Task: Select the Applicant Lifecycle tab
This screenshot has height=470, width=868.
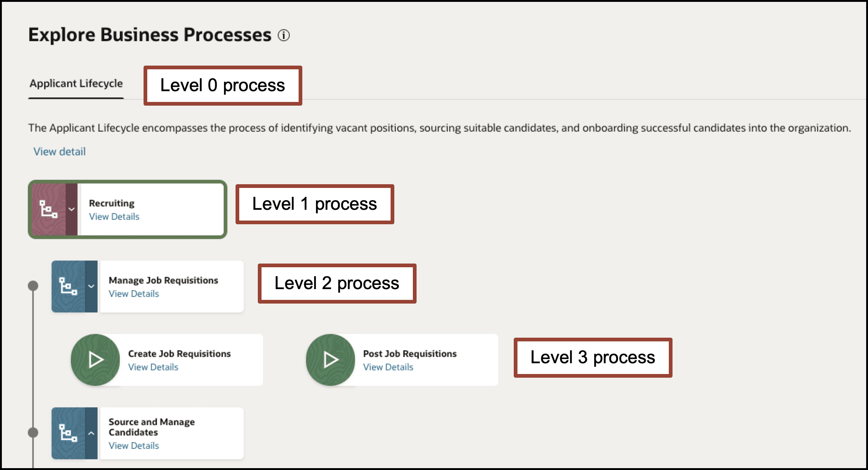Action: 76,83
